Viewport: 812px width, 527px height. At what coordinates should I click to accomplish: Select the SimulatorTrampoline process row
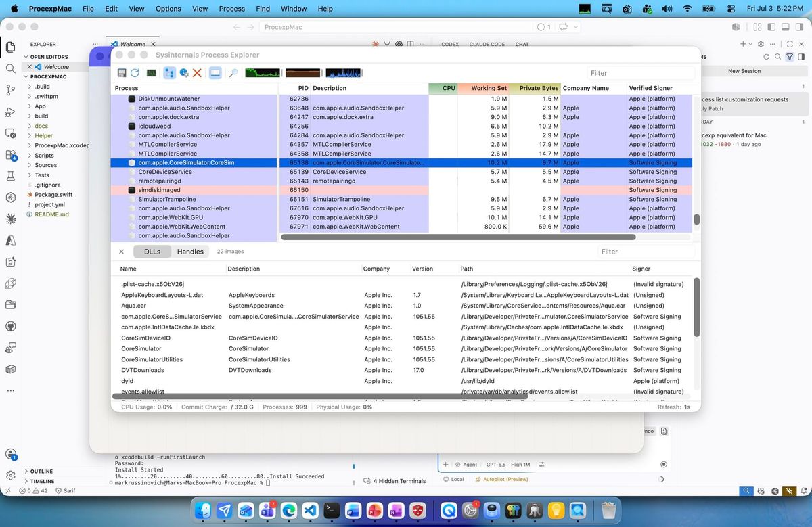click(401, 200)
